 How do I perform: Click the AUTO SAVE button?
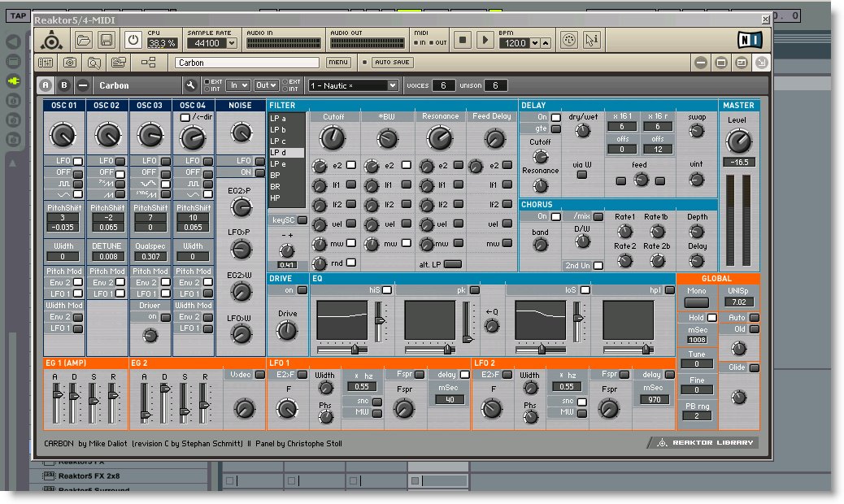click(x=392, y=63)
